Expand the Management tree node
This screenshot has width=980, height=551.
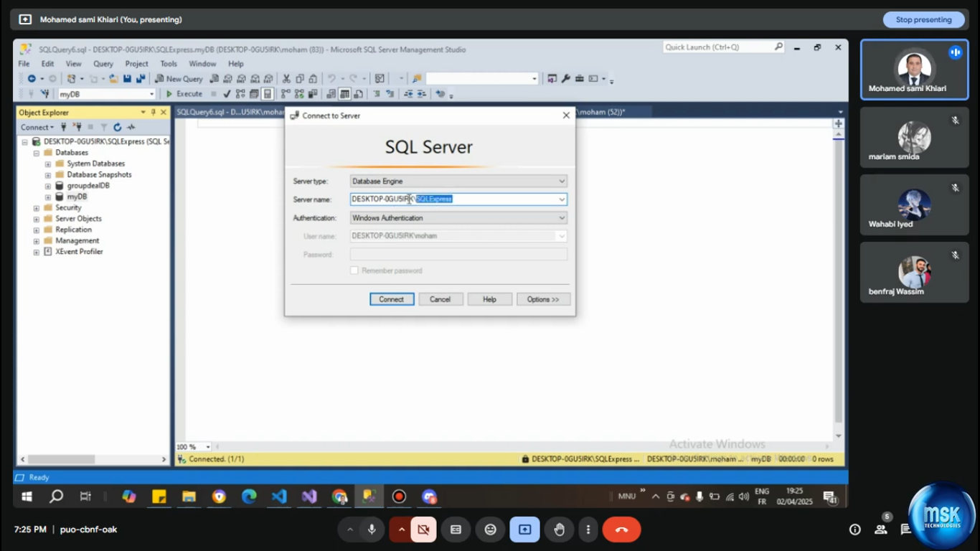click(x=36, y=241)
